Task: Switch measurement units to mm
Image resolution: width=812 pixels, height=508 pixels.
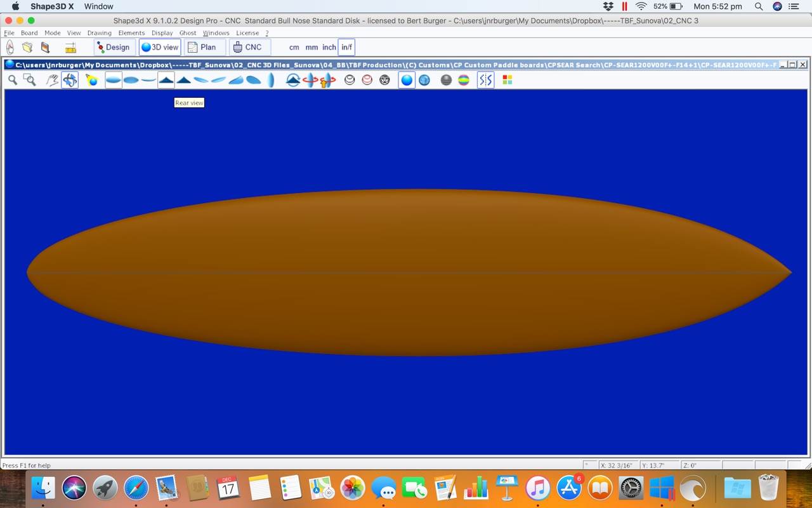Action: (x=311, y=47)
